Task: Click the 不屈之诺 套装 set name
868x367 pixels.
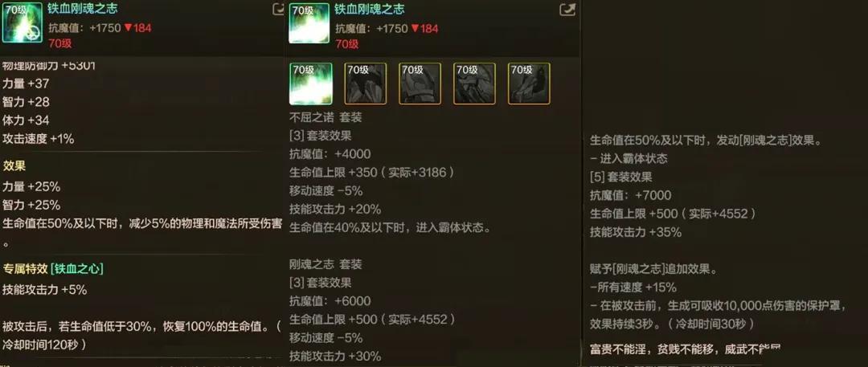Action: [x=325, y=118]
